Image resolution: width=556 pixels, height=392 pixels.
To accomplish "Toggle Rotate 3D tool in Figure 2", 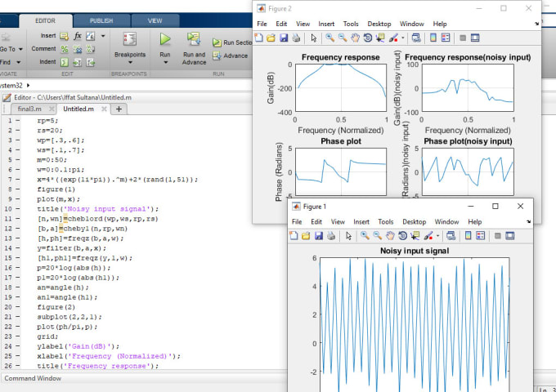I will pos(368,38).
